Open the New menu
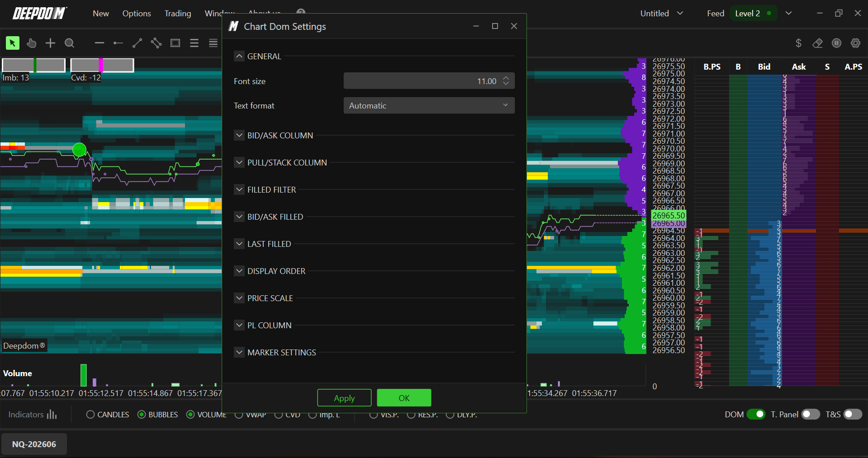The height and width of the screenshot is (458, 868). (x=101, y=14)
